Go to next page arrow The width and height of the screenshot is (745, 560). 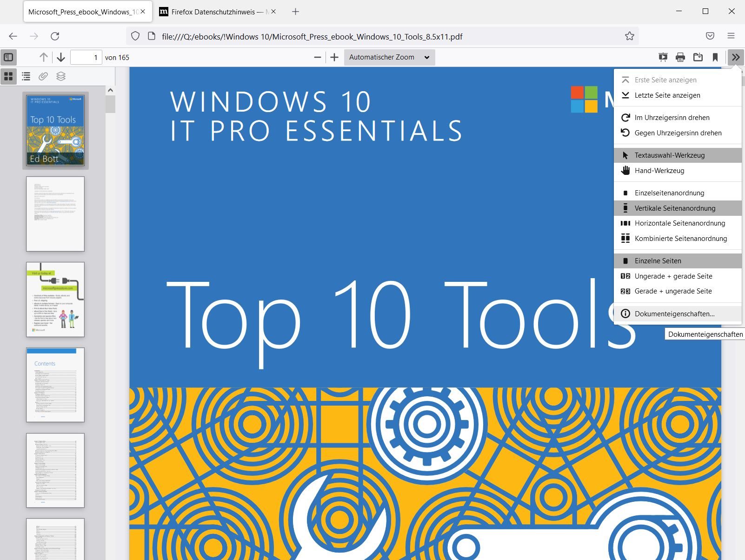point(61,57)
